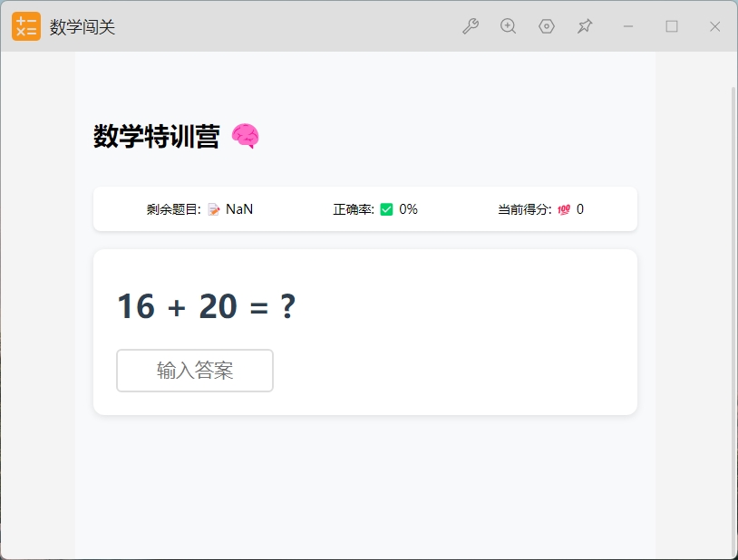Screen dimensions: 738x560
Task: Click the 数学特训营 heading text
Action: coord(156,137)
